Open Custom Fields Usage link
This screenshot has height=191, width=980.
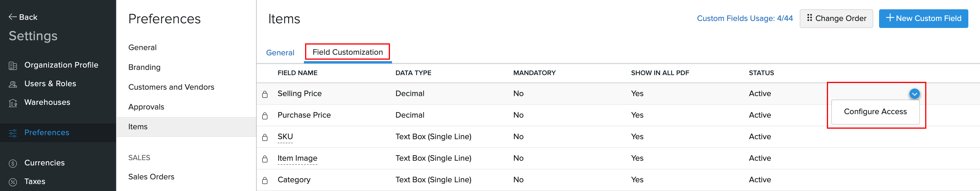click(x=745, y=18)
